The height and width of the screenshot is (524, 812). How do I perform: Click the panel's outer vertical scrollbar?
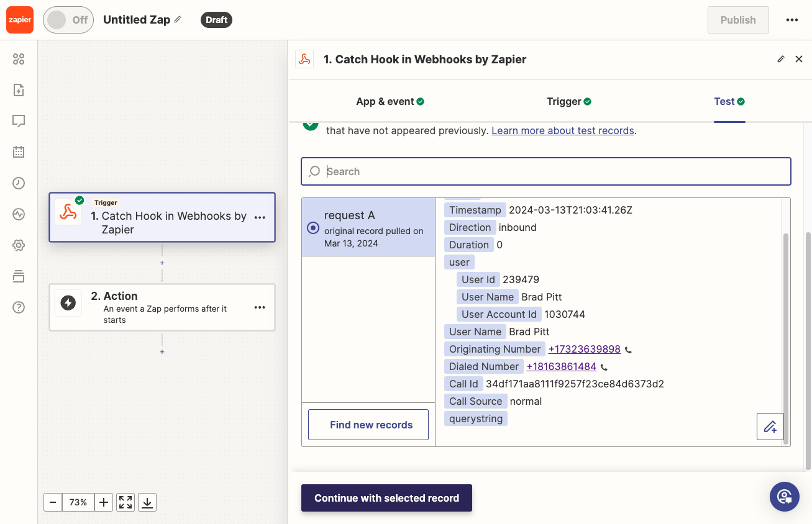(808, 351)
